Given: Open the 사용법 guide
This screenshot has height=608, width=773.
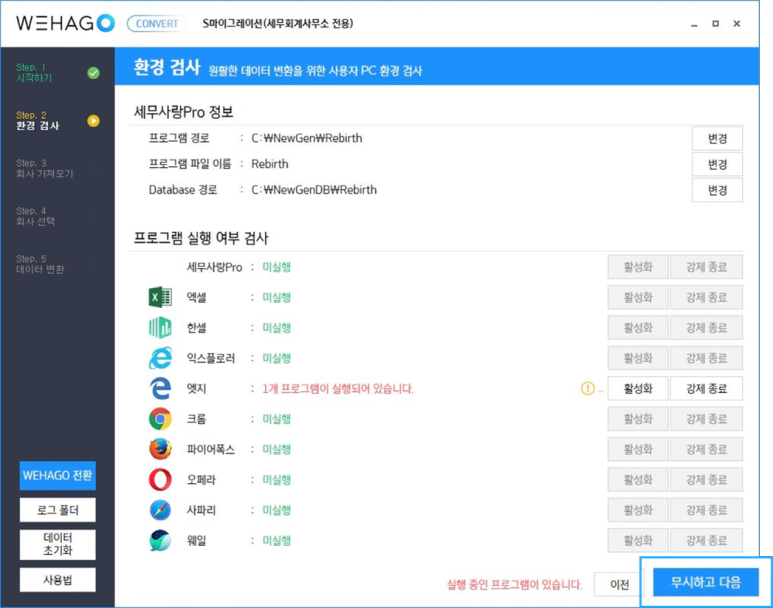Looking at the screenshot, I should pos(58,580).
